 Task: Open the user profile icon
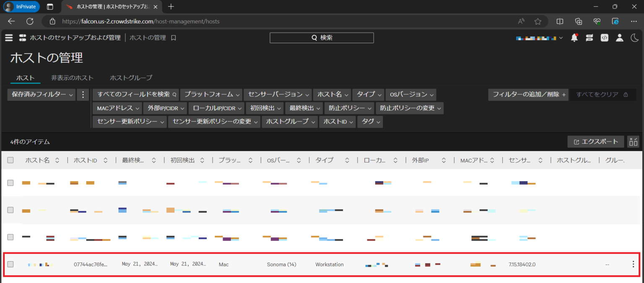619,38
